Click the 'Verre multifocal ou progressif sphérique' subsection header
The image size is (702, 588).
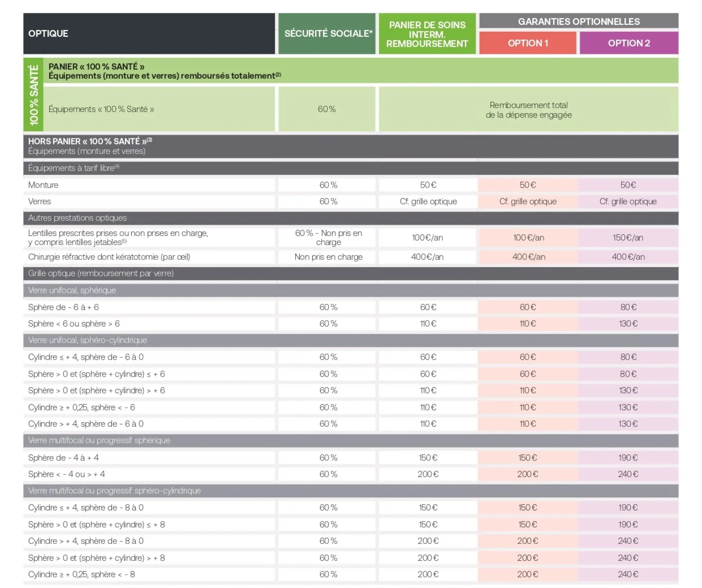click(x=99, y=440)
